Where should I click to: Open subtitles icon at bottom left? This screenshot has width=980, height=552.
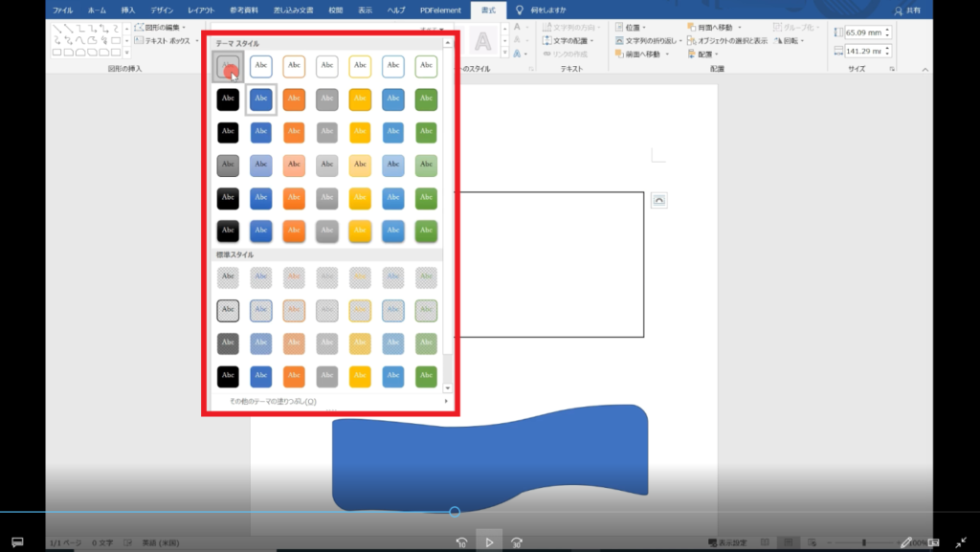(x=17, y=542)
